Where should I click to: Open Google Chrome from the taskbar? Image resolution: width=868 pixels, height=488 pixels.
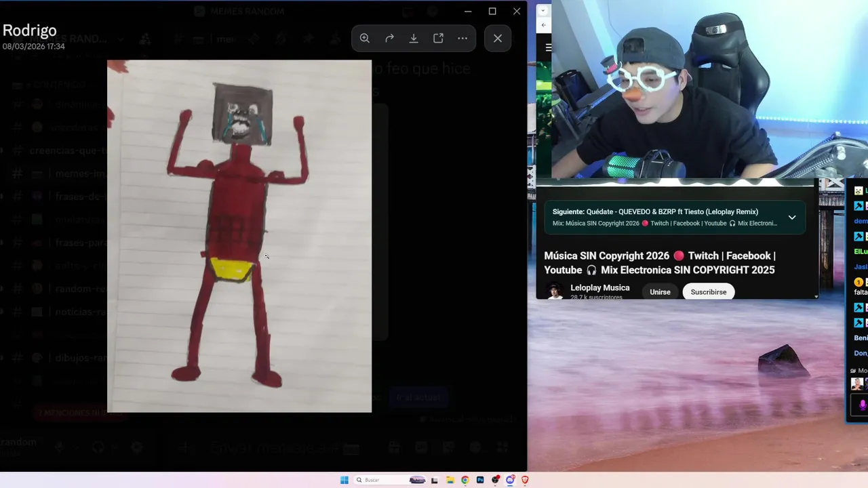coord(465,480)
